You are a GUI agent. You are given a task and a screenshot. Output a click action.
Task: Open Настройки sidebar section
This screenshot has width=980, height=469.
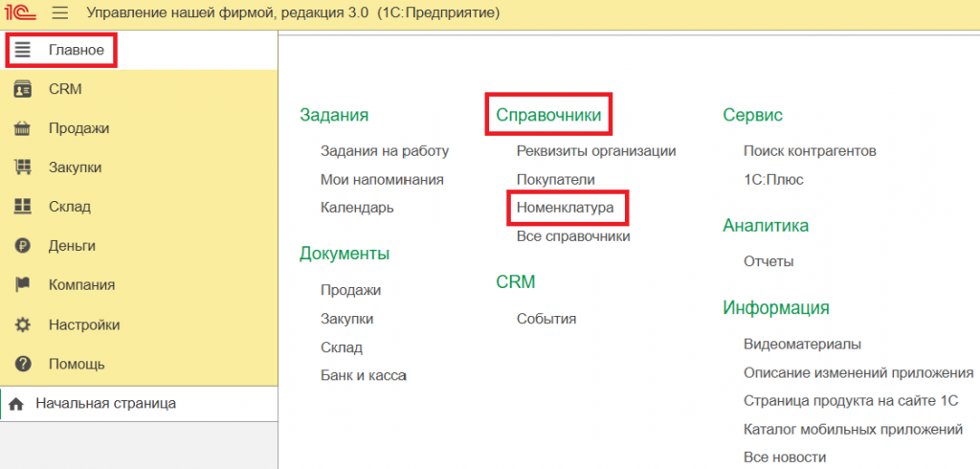(x=139, y=325)
